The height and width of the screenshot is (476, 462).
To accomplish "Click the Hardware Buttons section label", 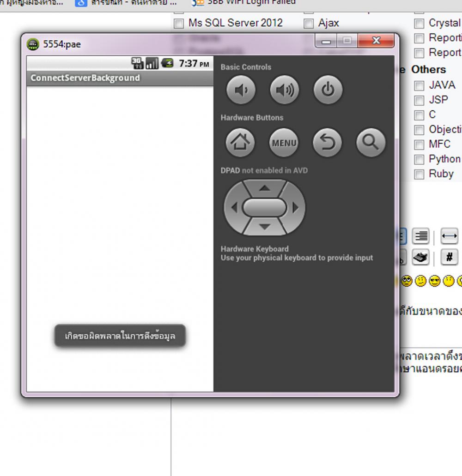I will tap(252, 117).
